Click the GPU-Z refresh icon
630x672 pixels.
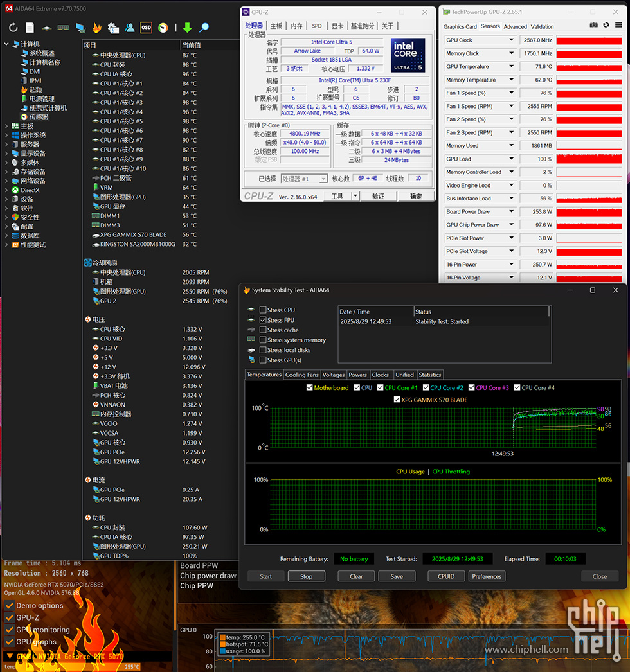coord(606,25)
